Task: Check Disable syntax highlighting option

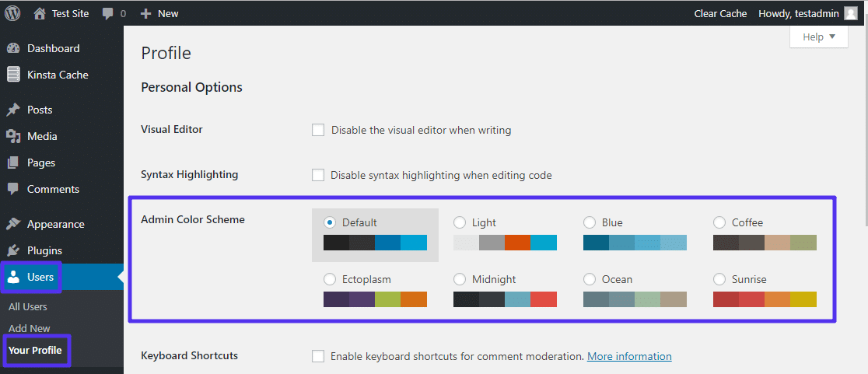Action: coord(318,175)
